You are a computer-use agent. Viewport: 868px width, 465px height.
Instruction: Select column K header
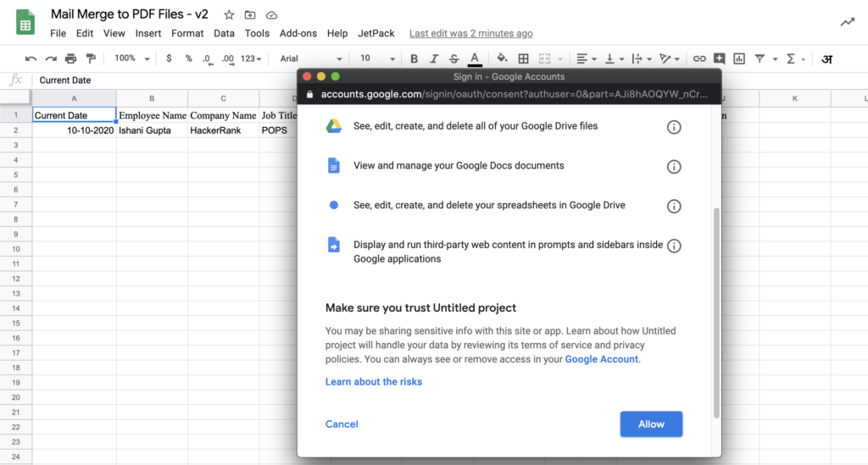tap(795, 98)
